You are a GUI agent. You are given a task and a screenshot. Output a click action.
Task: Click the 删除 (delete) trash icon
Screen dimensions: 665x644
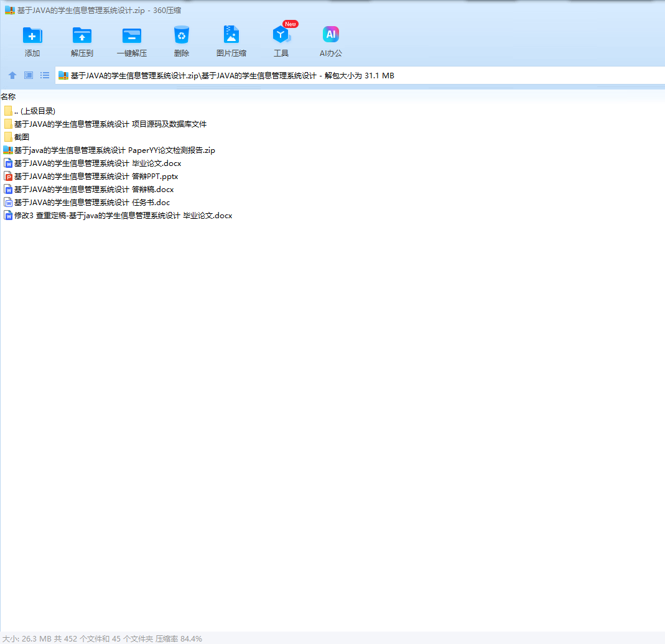click(x=182, y=35)
